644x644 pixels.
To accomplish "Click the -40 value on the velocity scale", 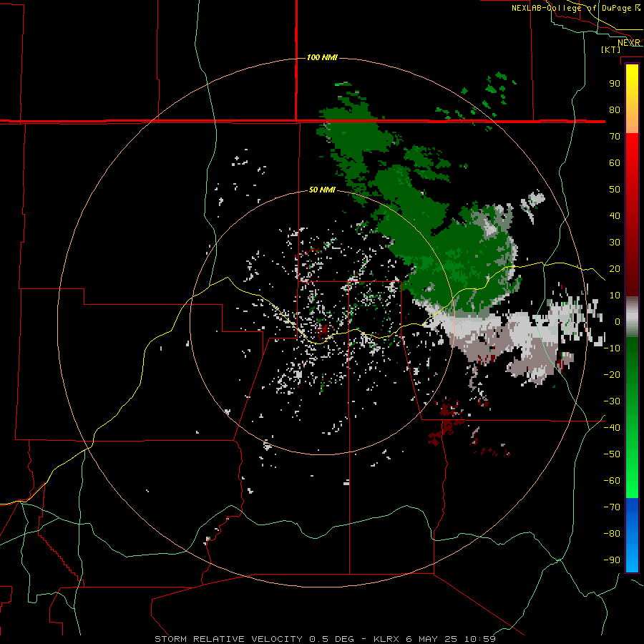I will 612,428.
